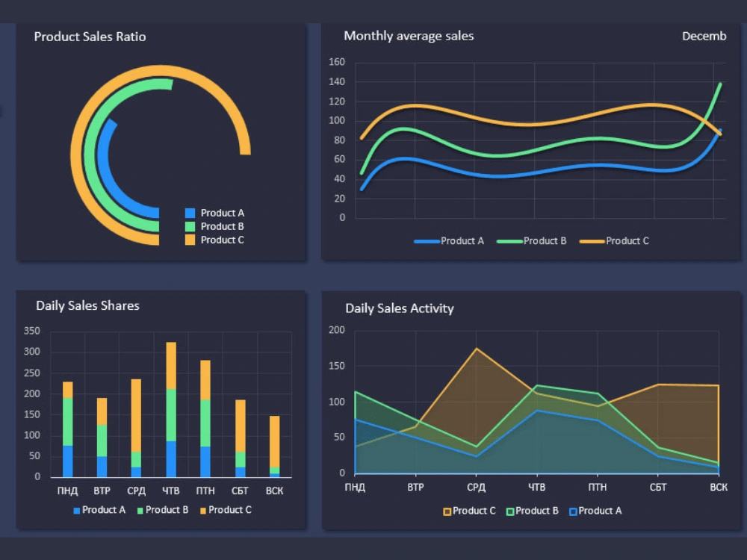The width and height of the screenshot is (747, 560).
Task: Click the Daily Sales Shares panel header
Action: pyautogui.click(x=87, y=305)
